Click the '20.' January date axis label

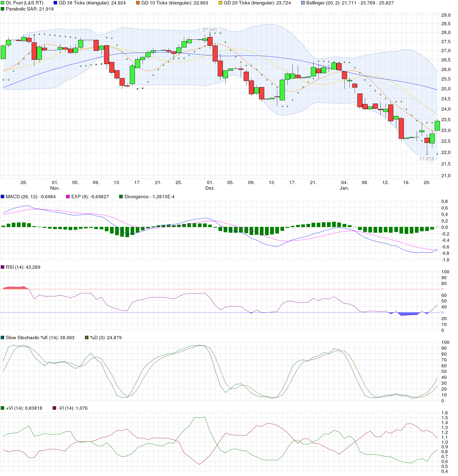tap(427, 182)
